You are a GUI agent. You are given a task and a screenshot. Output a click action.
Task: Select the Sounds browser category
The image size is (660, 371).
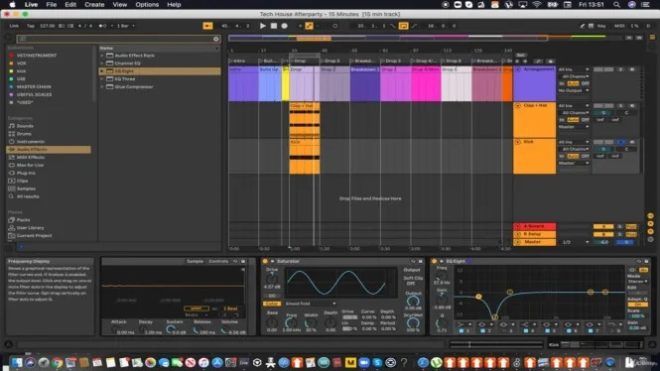[25, 126]
